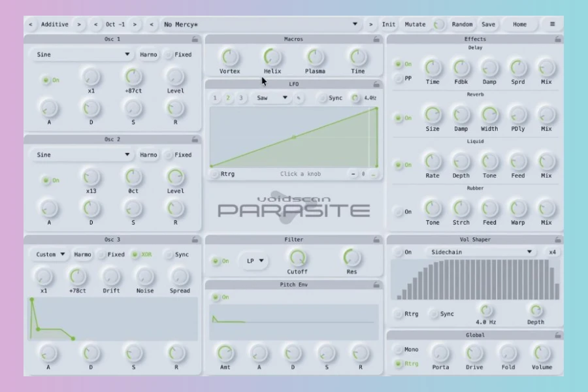588x392 pixels.
Task: Click the Save preset button
Action: coord(488,24)
